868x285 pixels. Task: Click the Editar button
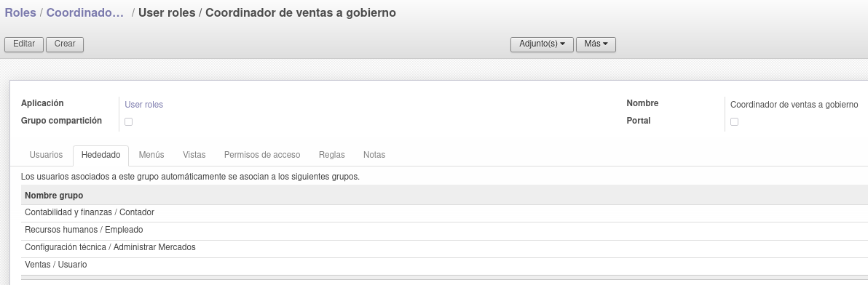24,44
